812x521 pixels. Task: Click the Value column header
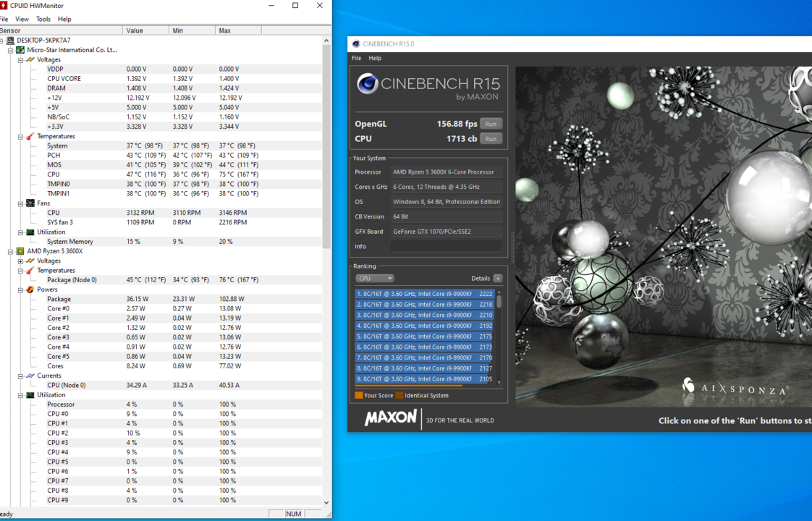point(145,30)
